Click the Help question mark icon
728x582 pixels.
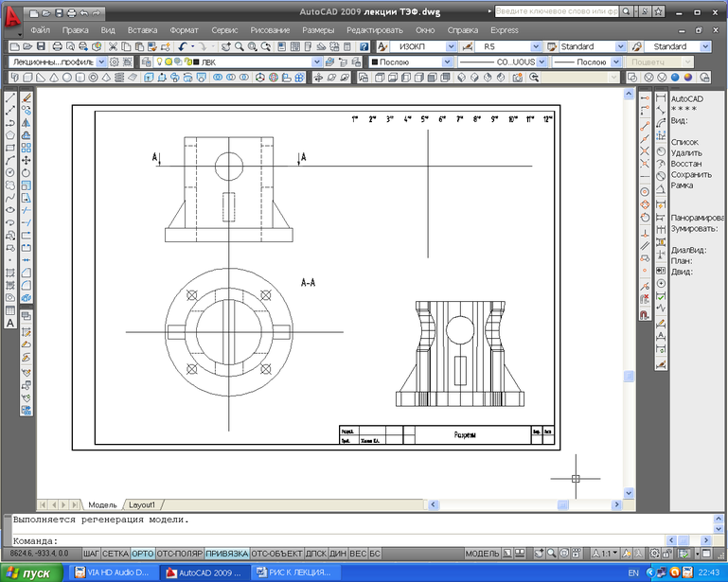click(364, 46)
